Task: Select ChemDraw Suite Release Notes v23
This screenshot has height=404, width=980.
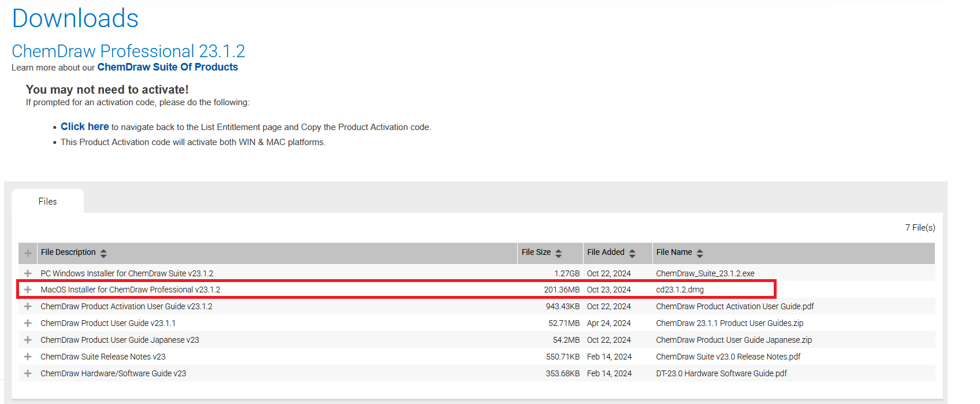Action: (103, 357)
